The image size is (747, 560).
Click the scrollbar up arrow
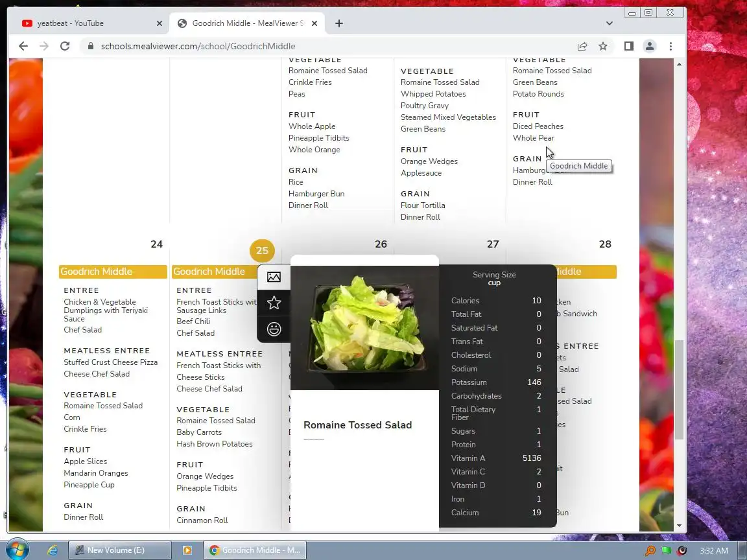pyautogui.click(x=679, y=64)
